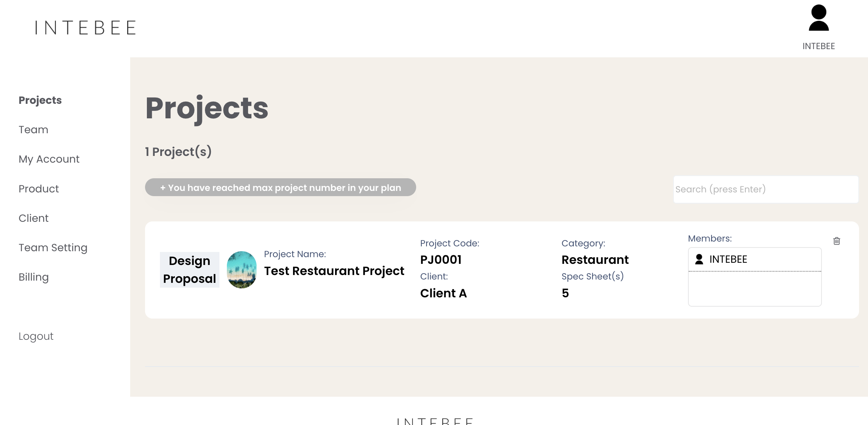Screen dimensions: 868x425
Task: Log out using the Logout link
Action: (36, 336)
